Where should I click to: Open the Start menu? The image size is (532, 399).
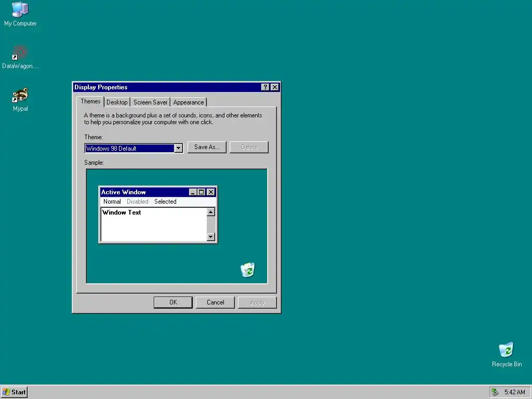coord(14,392)
